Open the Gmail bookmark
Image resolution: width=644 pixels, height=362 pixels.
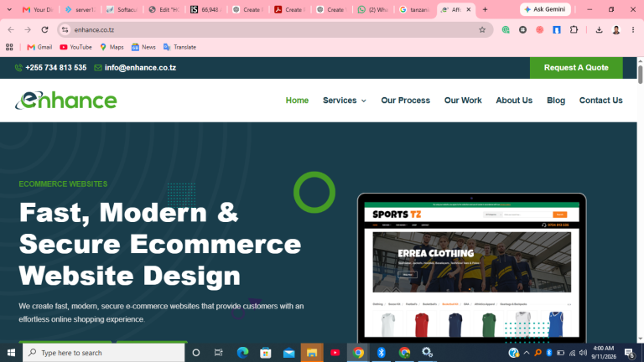39,47
